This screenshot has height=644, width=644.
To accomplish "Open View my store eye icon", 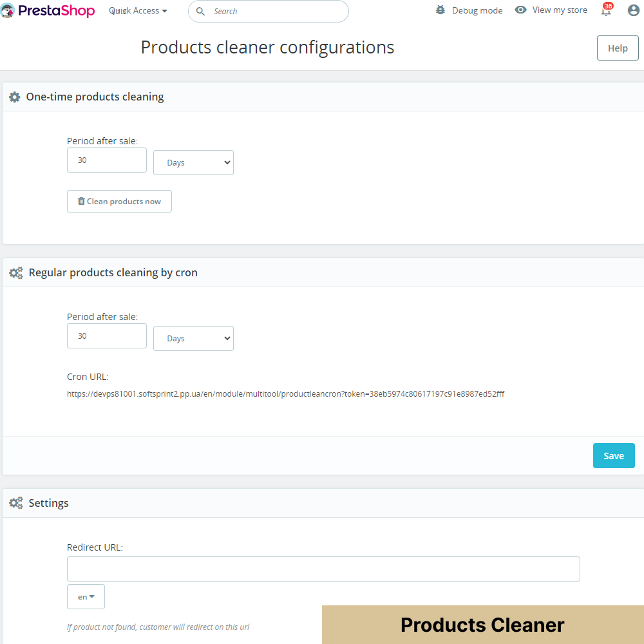I will point(521,10).
